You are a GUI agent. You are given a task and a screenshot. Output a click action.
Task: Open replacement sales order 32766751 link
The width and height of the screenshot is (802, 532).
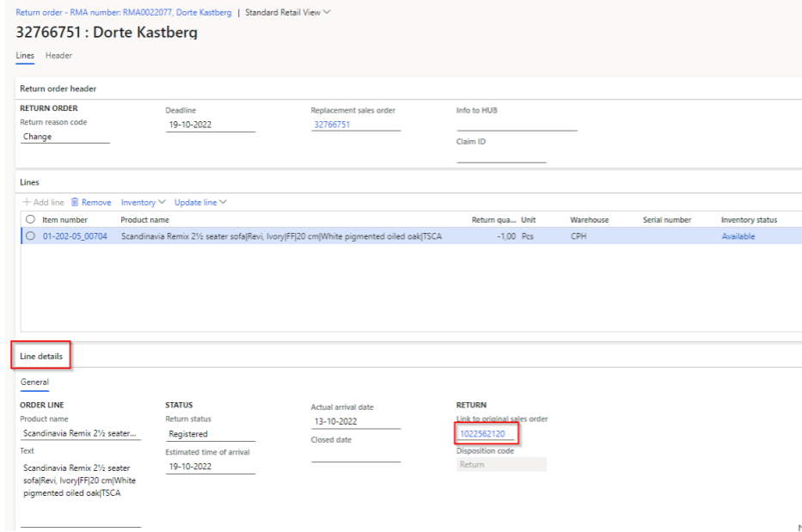coord(332,124)
